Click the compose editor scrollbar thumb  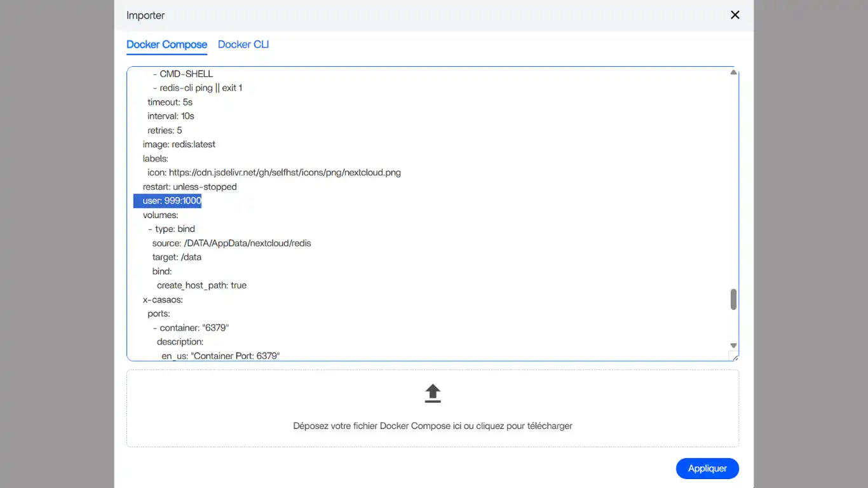click(733, 299)
